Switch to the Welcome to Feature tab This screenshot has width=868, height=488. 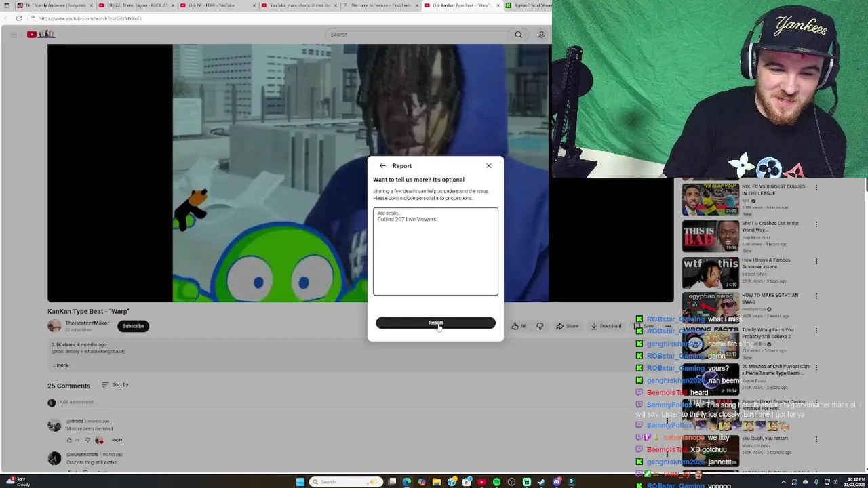(x=380, y=5)
